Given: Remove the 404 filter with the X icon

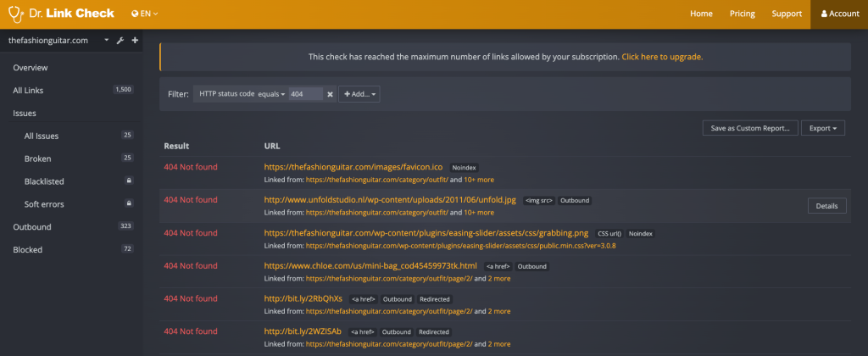Looking at the screenshot, I should click(331, 94).
